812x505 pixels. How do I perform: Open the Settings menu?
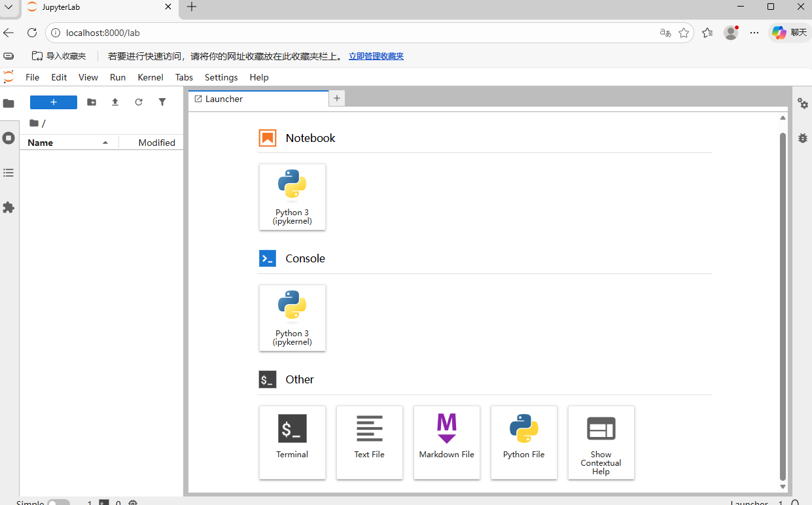(221, 77)
